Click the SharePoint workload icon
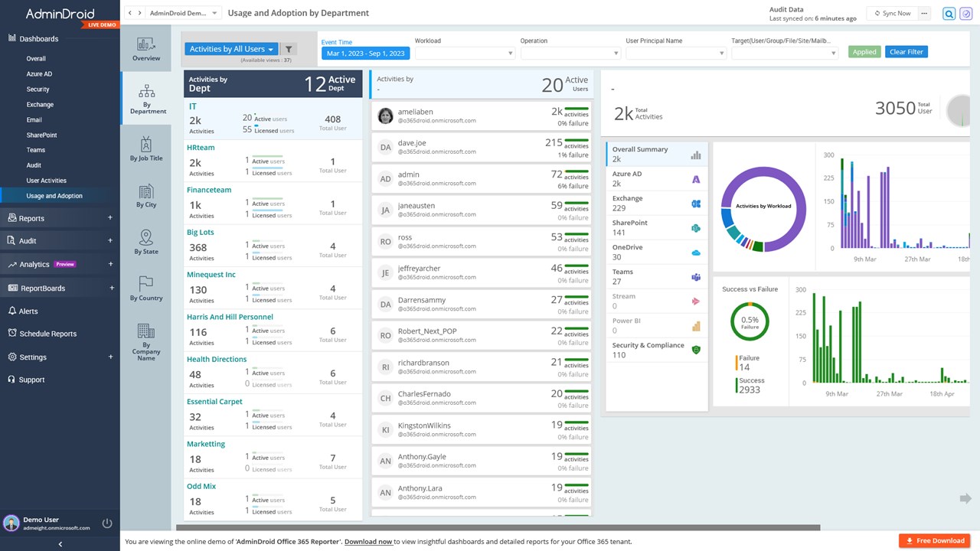 [696, 228]
